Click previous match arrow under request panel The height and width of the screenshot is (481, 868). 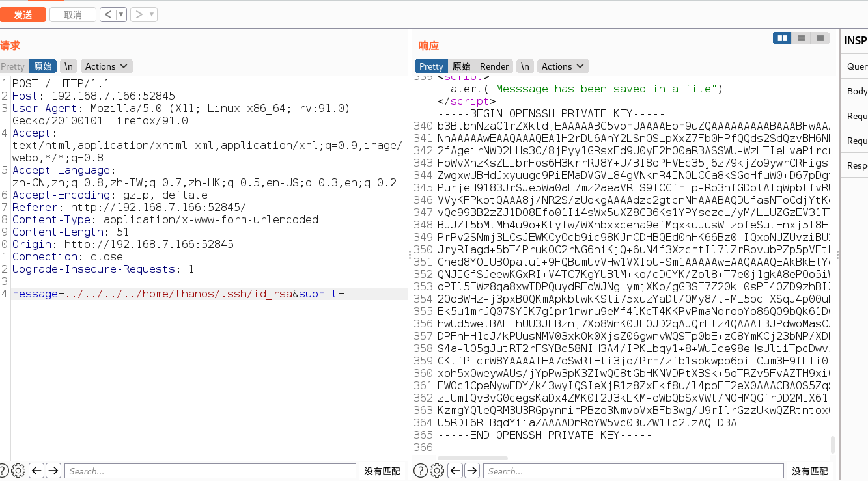(36, 471)
